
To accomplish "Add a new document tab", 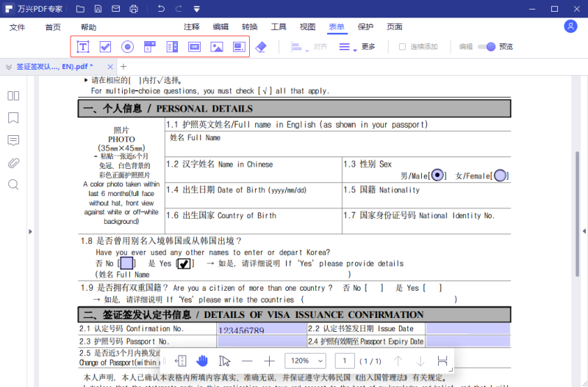I will (123, 67).
